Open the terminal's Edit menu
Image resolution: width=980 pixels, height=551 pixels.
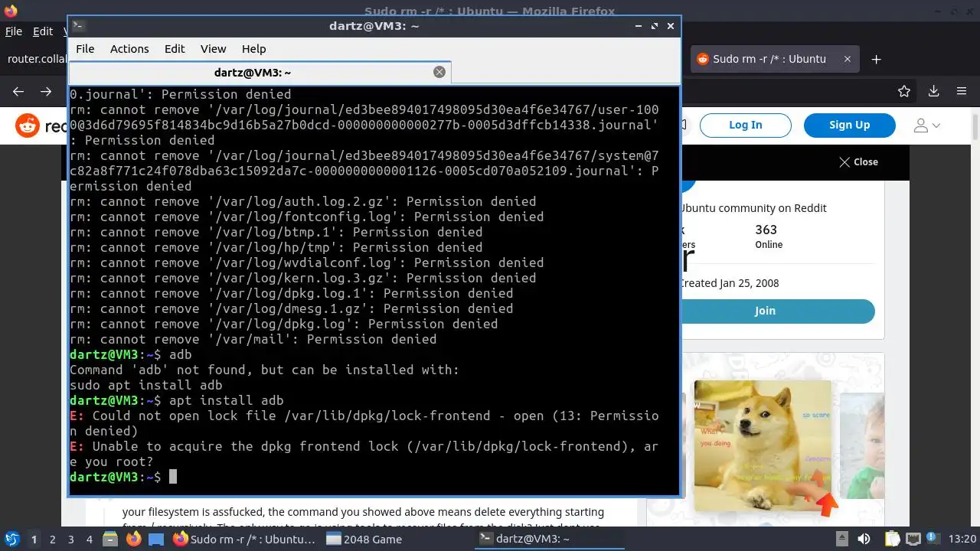175,49
